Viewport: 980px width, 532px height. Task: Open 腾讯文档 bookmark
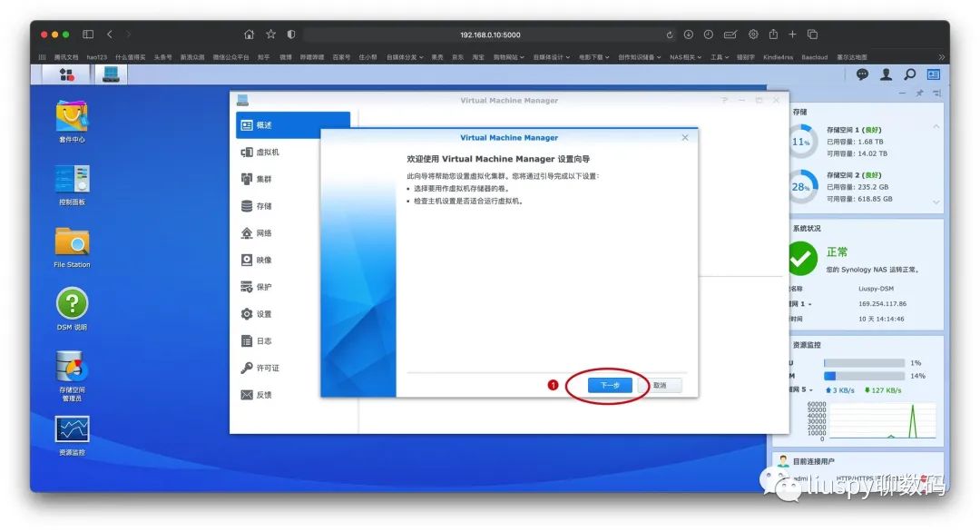(66, 57)
